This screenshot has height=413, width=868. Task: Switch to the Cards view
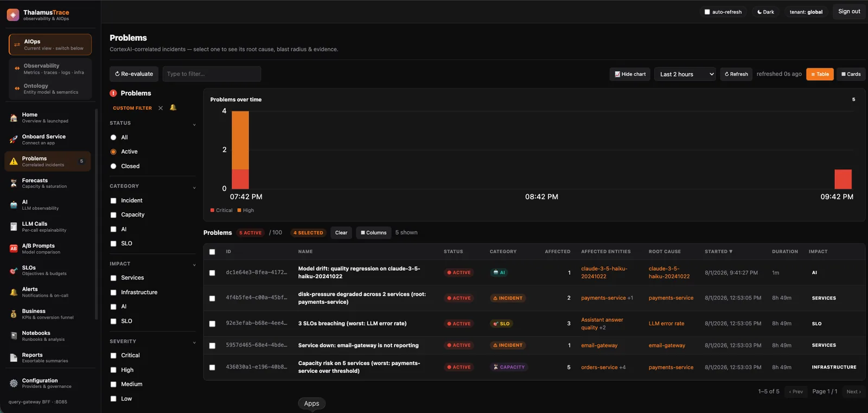click(x=851, y=74)
